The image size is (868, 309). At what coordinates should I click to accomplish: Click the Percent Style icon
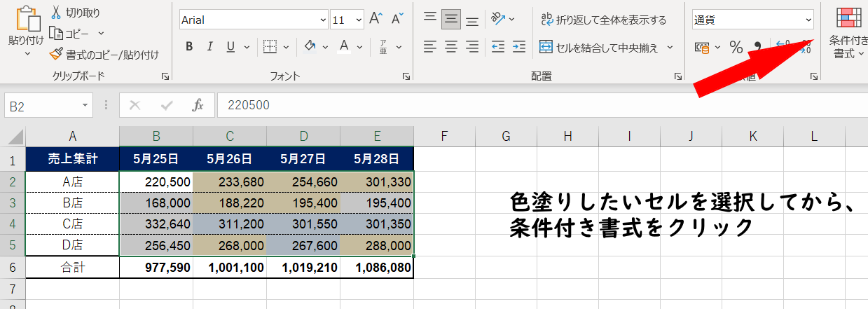pos(736,47)
